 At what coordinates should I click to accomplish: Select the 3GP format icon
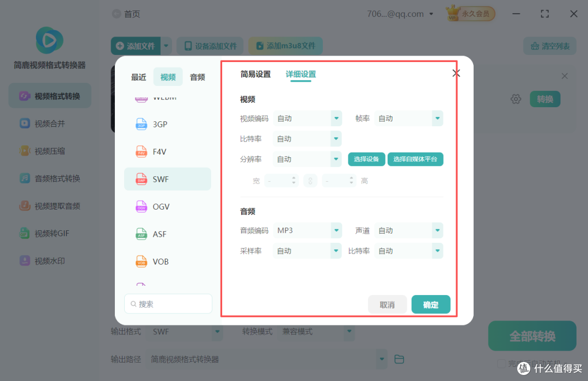142,124
